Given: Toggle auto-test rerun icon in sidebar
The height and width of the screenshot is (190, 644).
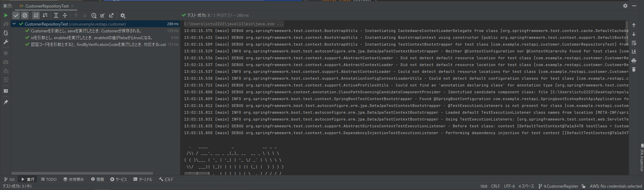Looking at the screenshot, I should tap(6, 33).
